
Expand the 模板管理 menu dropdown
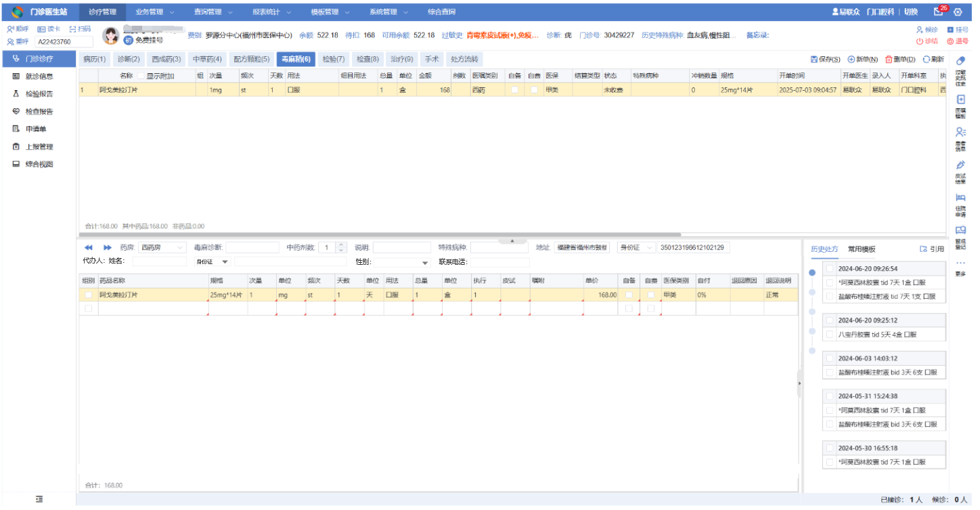click(x=330, y=12)
